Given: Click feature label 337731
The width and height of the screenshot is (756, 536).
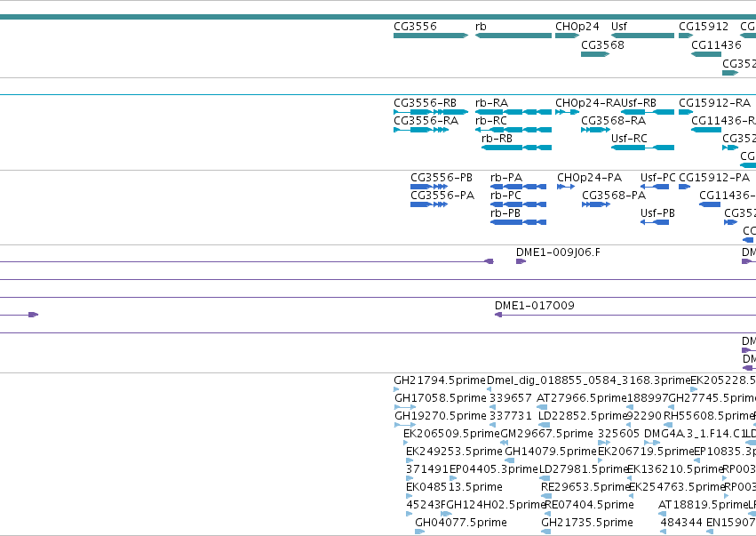Looking at the screenshot, I should (511, 416).
